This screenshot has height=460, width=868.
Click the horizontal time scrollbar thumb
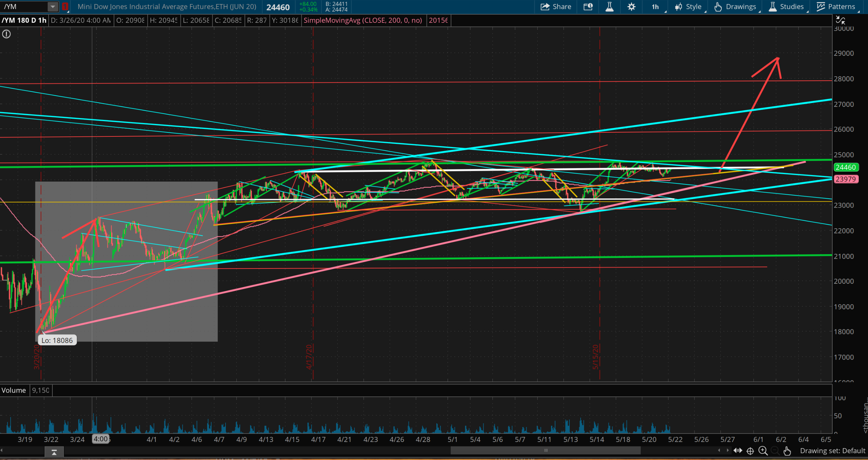[545, 450]
